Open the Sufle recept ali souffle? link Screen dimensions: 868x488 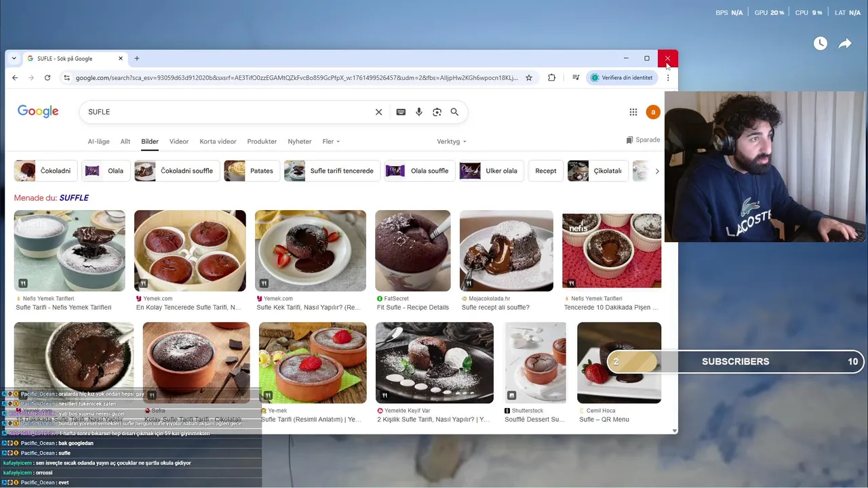point(496,308)
